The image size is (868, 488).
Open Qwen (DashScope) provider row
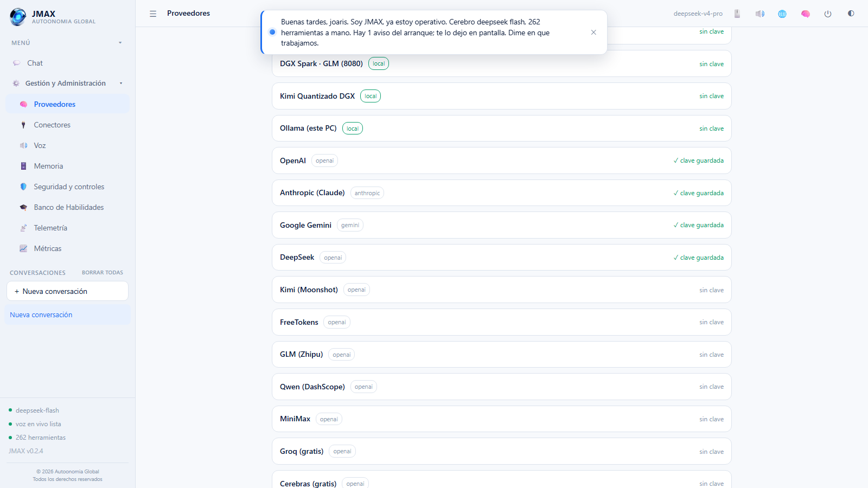[x=501, y=387]
